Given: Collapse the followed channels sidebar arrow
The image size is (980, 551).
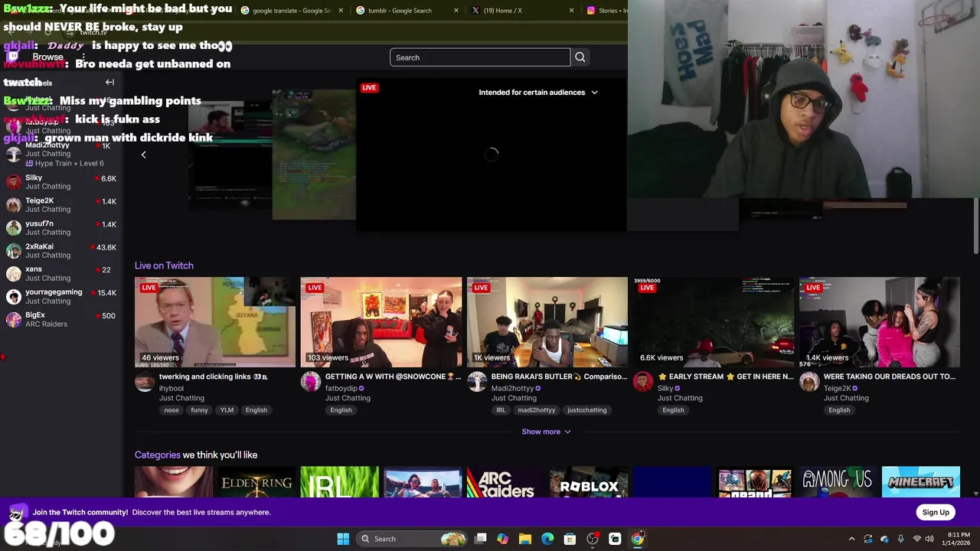Looking at the screenshot, I should (x=109, y=82).
